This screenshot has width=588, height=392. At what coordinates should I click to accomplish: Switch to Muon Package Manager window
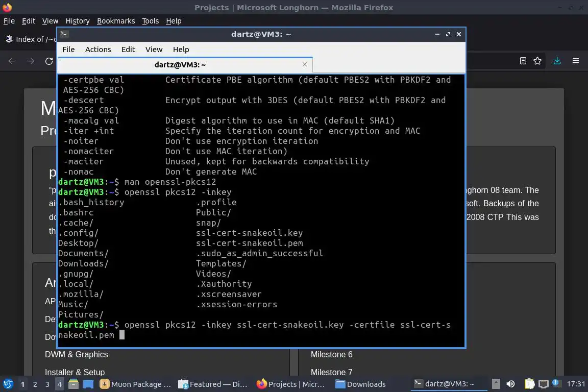(x=135, y=384)
